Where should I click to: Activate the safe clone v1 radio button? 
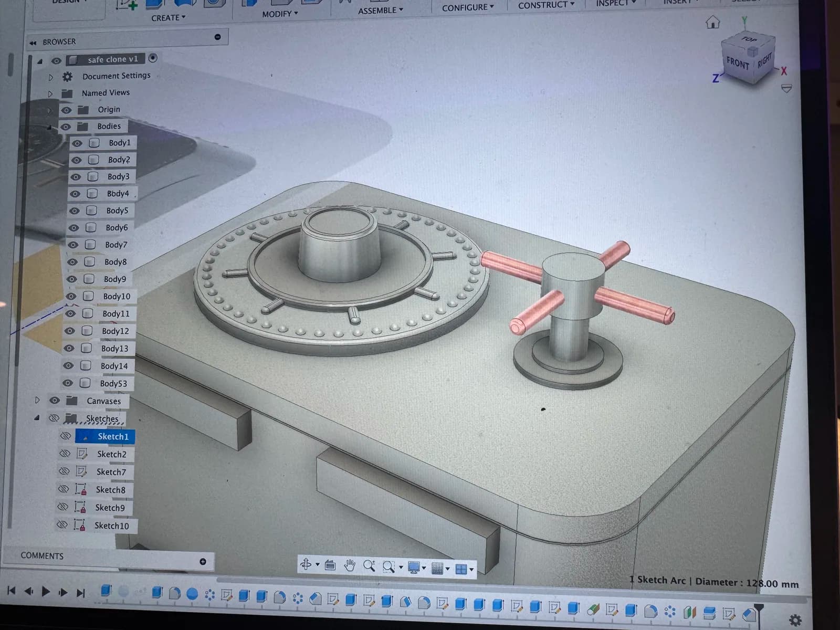(153, 58)
